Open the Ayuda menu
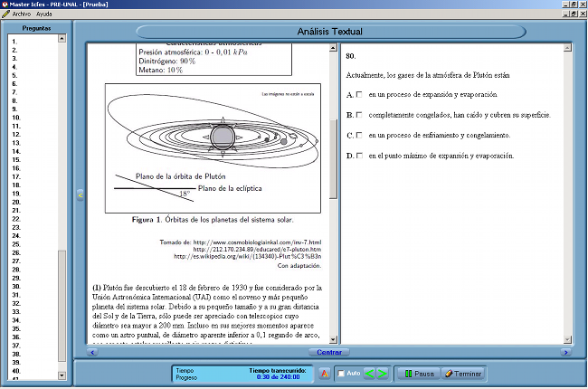Image resolution: width=588 pixels, height=389 pixels. pyautogui.click(x=44, y=14)
